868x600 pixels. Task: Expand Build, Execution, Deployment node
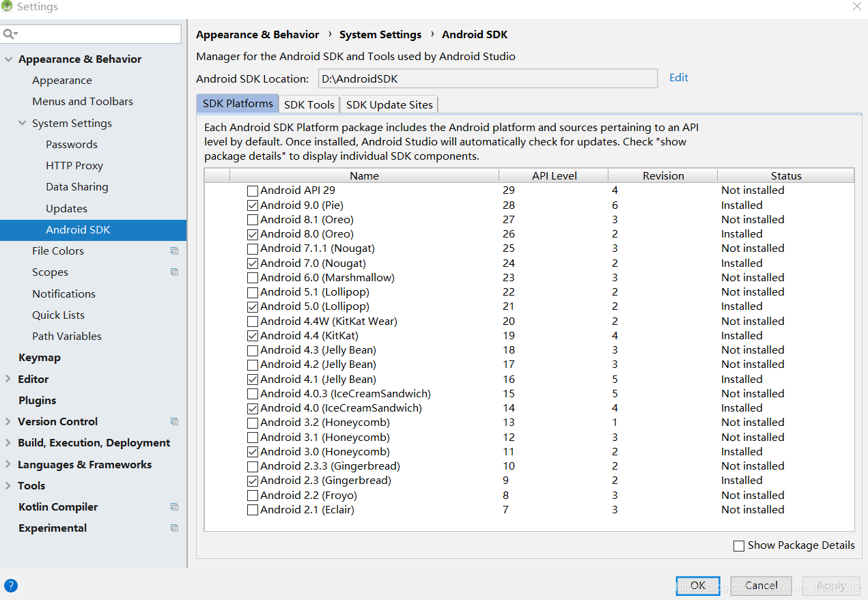(x=8, y=443)
